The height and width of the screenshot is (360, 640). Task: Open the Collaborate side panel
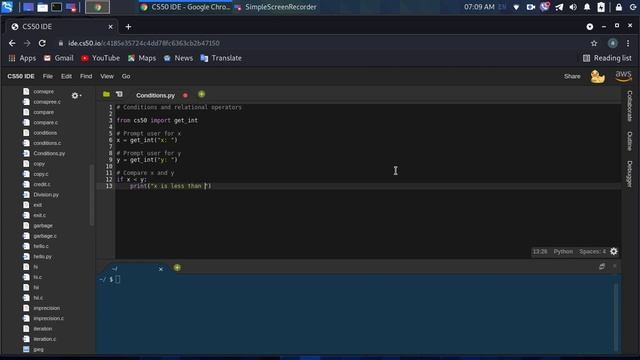click(x=629, y=106)
